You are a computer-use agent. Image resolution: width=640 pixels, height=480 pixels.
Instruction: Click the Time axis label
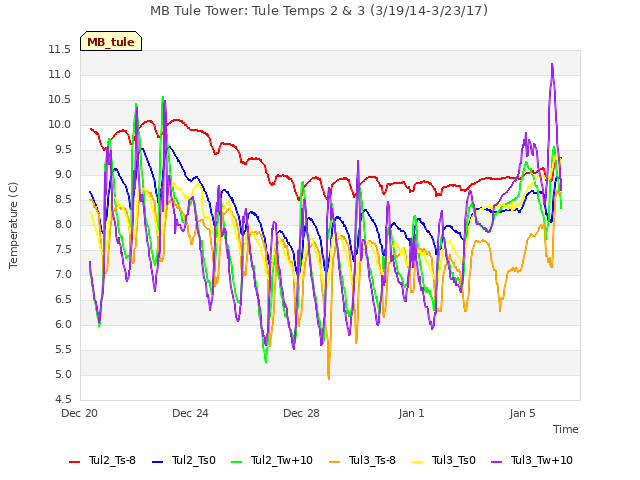click(x=566, y=429)
